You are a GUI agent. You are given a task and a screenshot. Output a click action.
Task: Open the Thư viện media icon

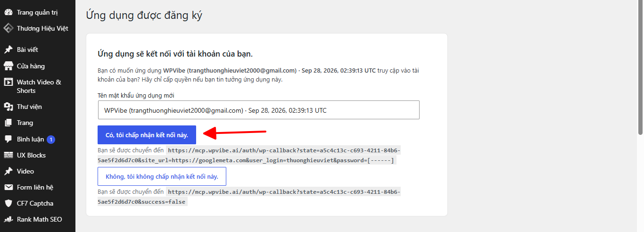[x=8, y=107]
